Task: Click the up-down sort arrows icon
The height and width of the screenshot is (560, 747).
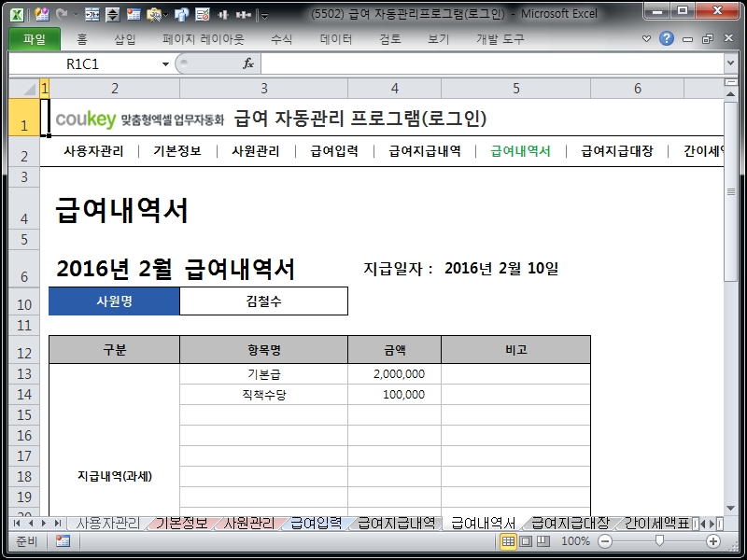Action: pyautogui.click(x=112, y=15)
